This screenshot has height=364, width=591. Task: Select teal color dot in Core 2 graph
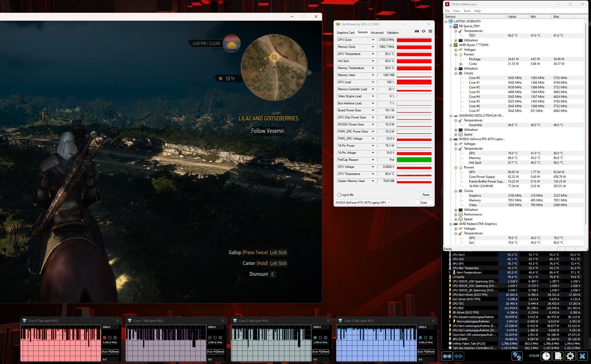(315, 338)
